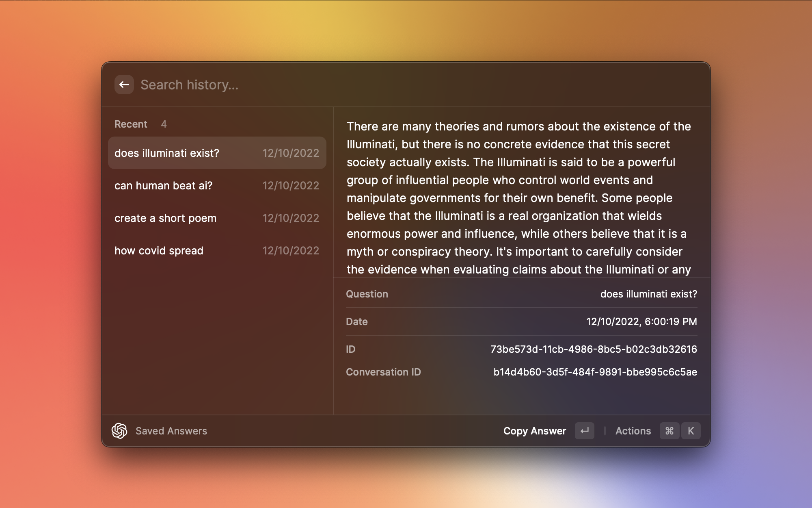Click the K shortcut key badge
Screen dimensions: 812x508
[x=691, y=431]
